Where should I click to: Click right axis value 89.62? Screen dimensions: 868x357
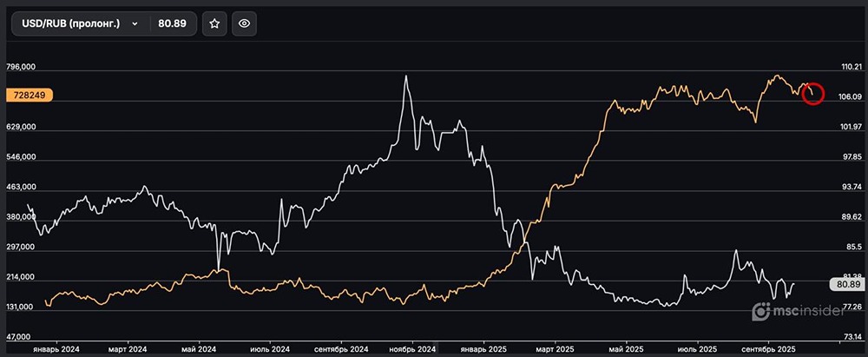[852, 217]
